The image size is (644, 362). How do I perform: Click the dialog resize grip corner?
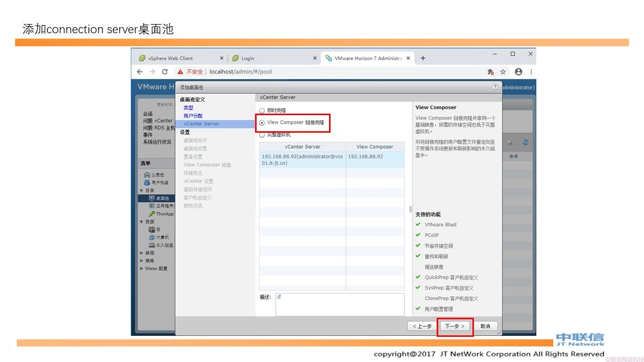click(x=499, y=333)
